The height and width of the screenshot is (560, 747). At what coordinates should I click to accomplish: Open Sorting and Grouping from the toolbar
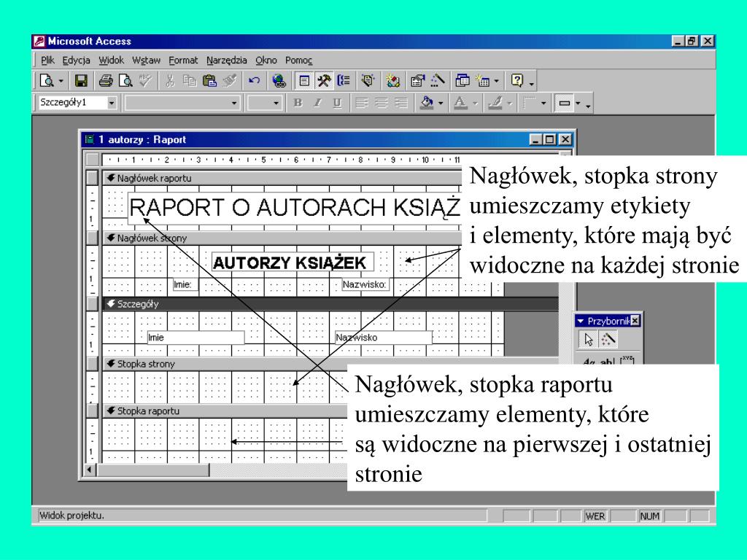(x=344, y=81)
